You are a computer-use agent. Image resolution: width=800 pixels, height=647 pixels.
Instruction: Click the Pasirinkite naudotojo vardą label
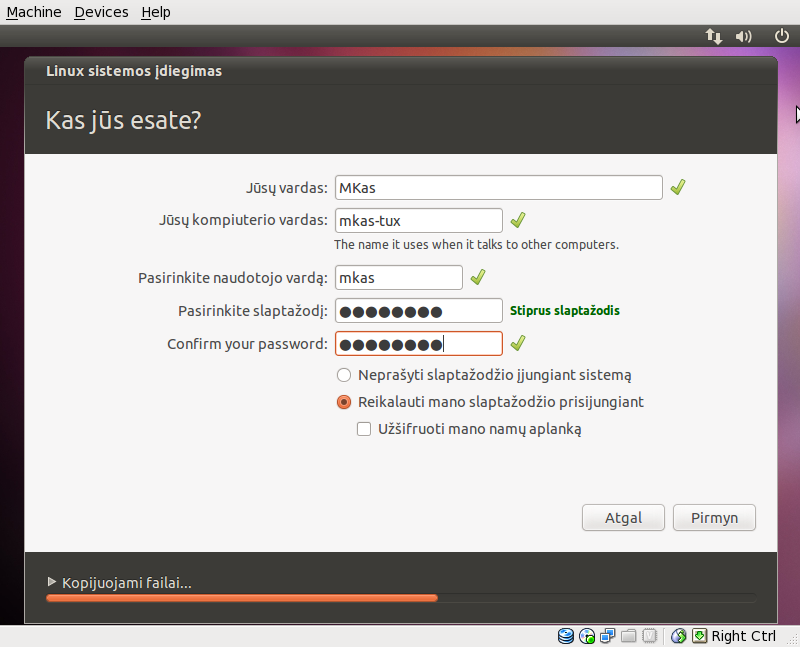tap(233, 278)
